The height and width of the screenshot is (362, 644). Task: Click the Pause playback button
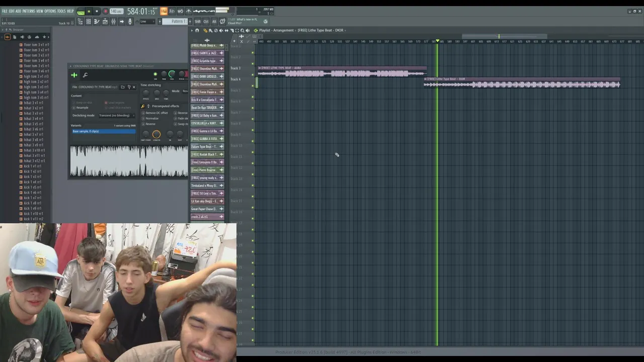click(89, 11)
